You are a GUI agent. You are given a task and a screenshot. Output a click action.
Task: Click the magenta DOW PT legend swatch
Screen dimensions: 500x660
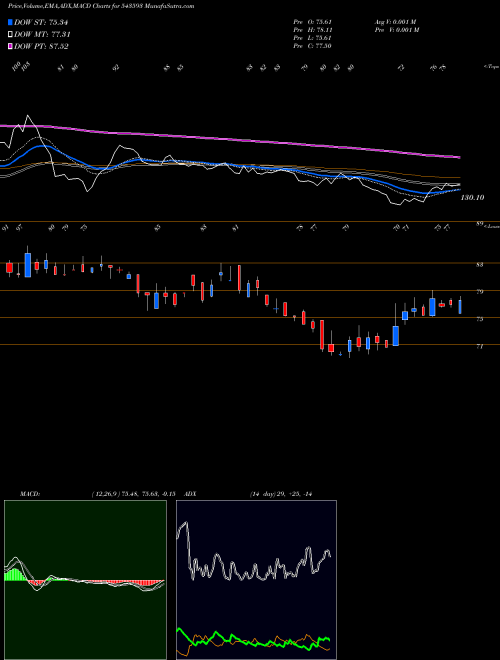(10, 46)
